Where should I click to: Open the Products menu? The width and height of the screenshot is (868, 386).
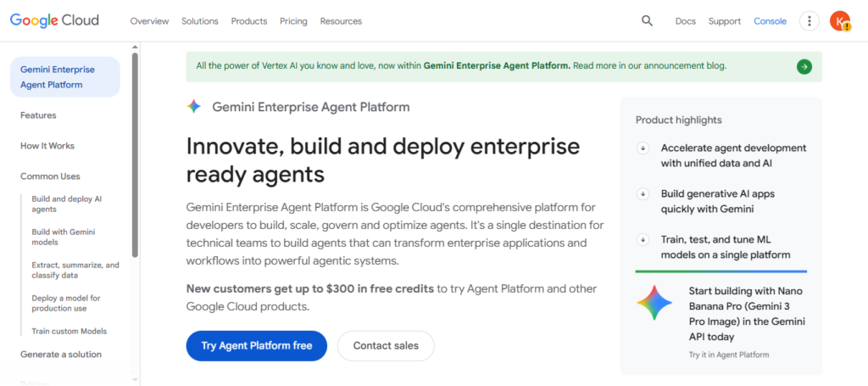249,21
